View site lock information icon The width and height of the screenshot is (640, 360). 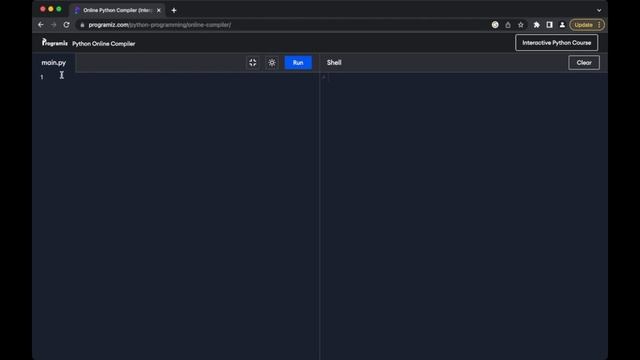[x=82, y=25]
